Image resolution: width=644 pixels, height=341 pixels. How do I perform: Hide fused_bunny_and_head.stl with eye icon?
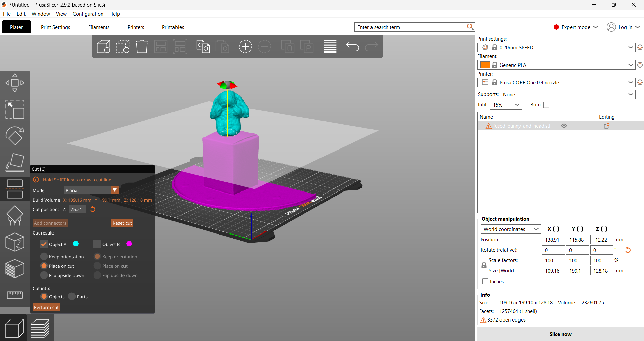564,126
